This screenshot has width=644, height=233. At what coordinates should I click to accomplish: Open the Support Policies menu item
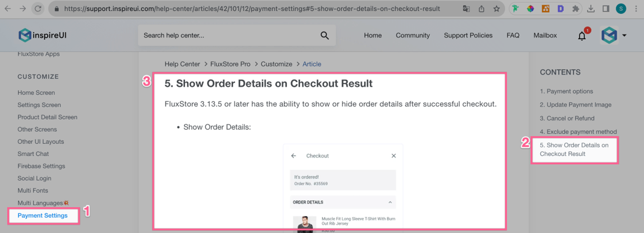tap(468, 35)
